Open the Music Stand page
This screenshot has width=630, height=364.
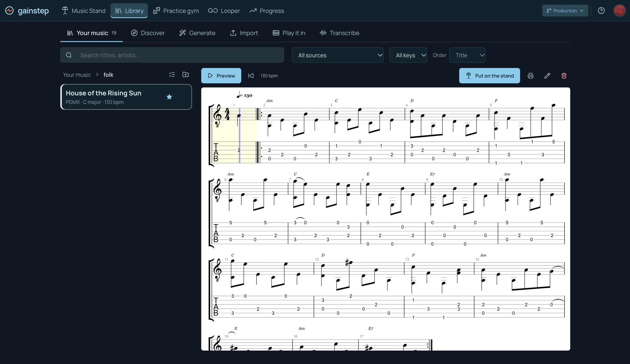[x=84, y=11]
